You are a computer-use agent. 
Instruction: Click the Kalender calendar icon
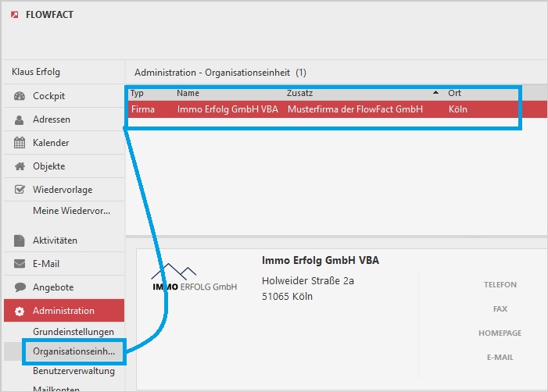[20, 143]
